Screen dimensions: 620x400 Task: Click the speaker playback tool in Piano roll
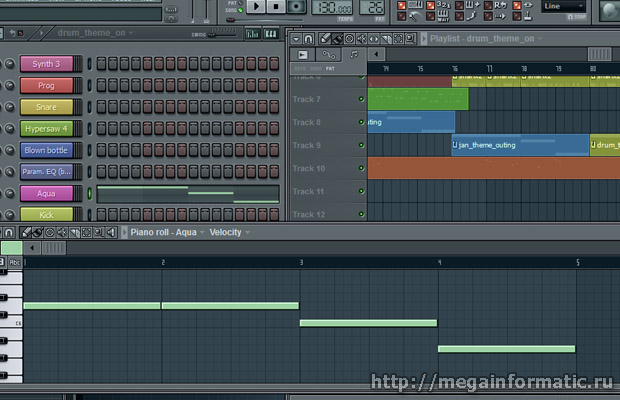(112, 232)
